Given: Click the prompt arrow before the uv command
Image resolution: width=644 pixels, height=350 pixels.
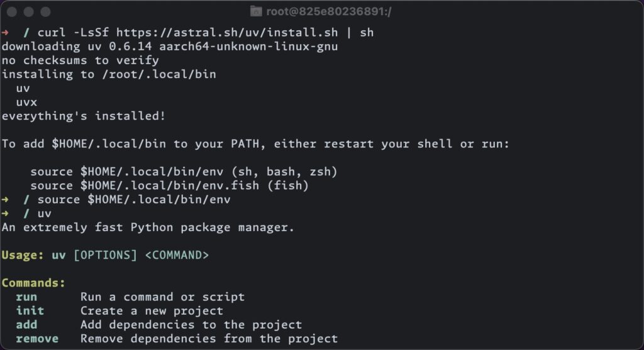Looking at the screenshot, I should tap(5, 213).
